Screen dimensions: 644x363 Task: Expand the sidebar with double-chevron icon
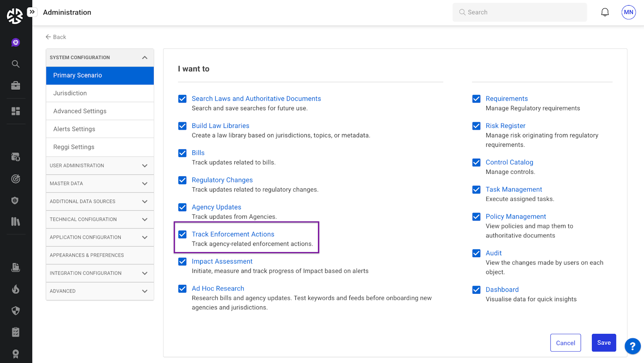pyautogui.click(x=32, y=12)
